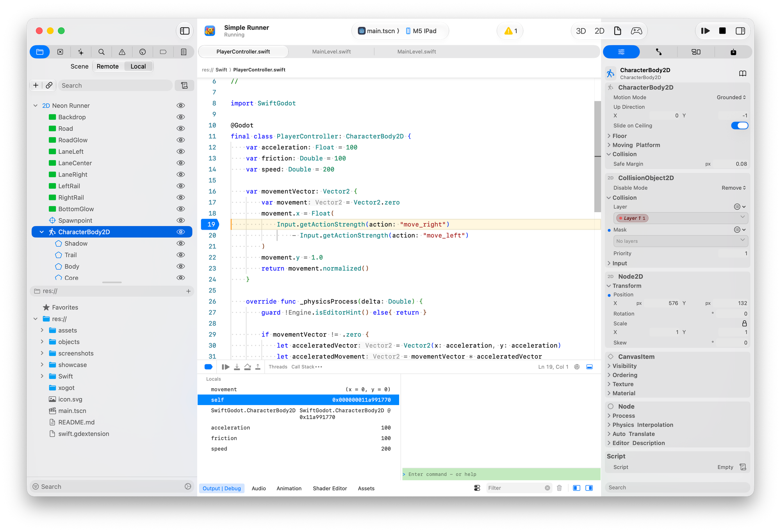The width and height of the screenshot is (781, 532).
Task: Click the debugger continue button
Action: (x=225, y=367)
